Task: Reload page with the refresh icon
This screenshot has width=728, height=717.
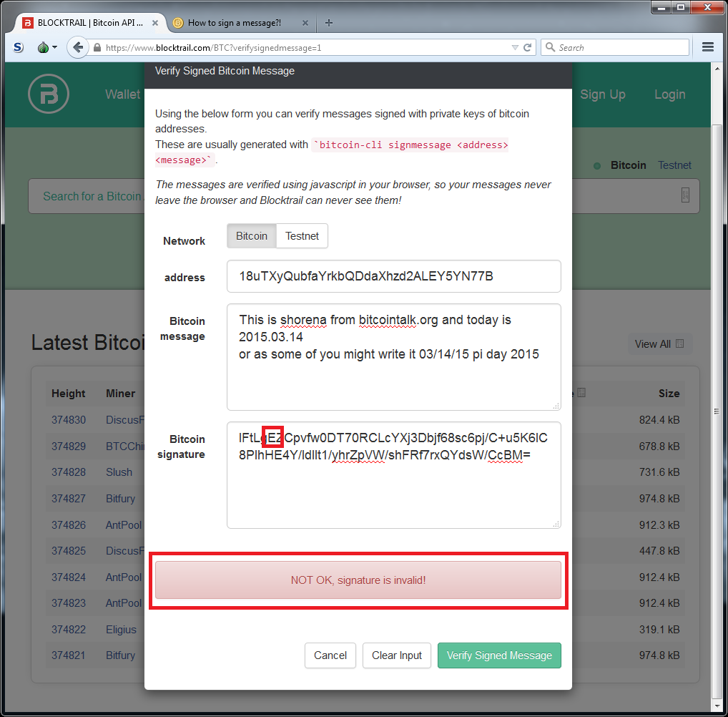Action: point(528,47)
